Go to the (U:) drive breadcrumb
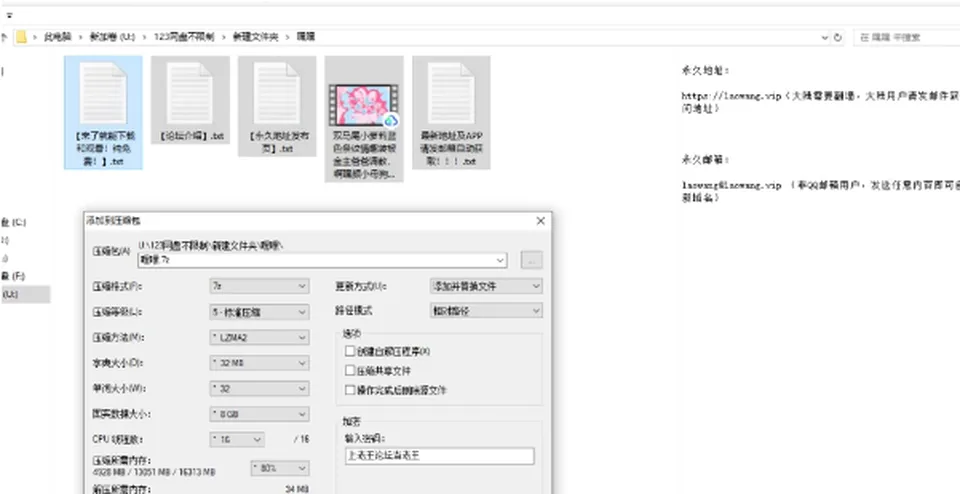960x494 pixels. coord(112,37)
